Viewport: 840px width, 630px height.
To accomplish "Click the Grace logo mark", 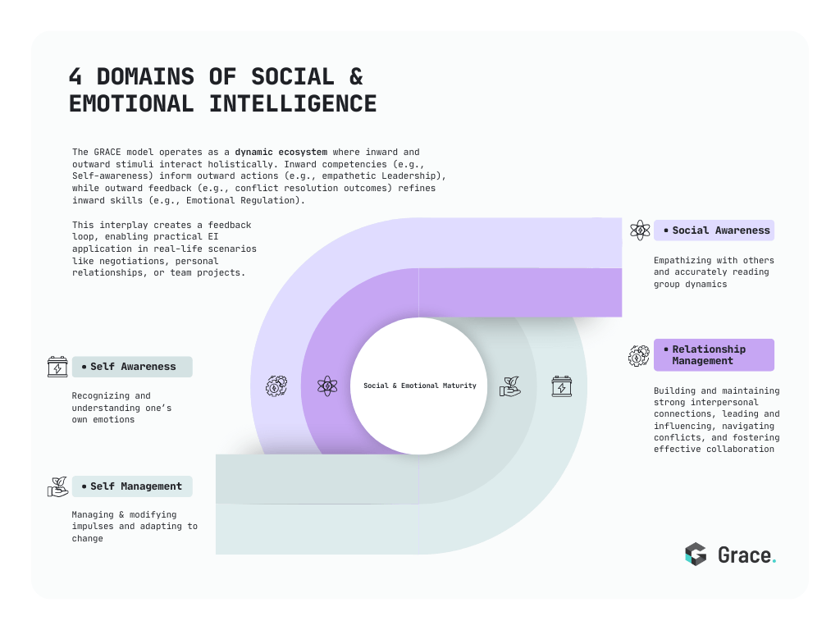I will point(696,555).
